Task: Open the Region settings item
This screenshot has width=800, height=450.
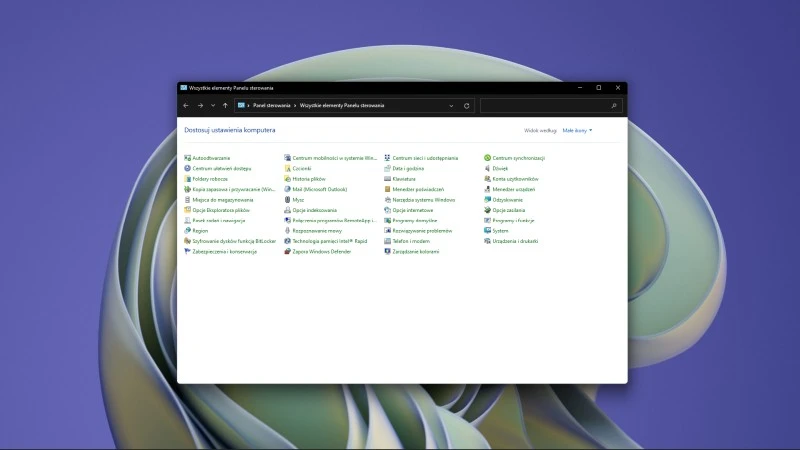Action: click(196, 231)
